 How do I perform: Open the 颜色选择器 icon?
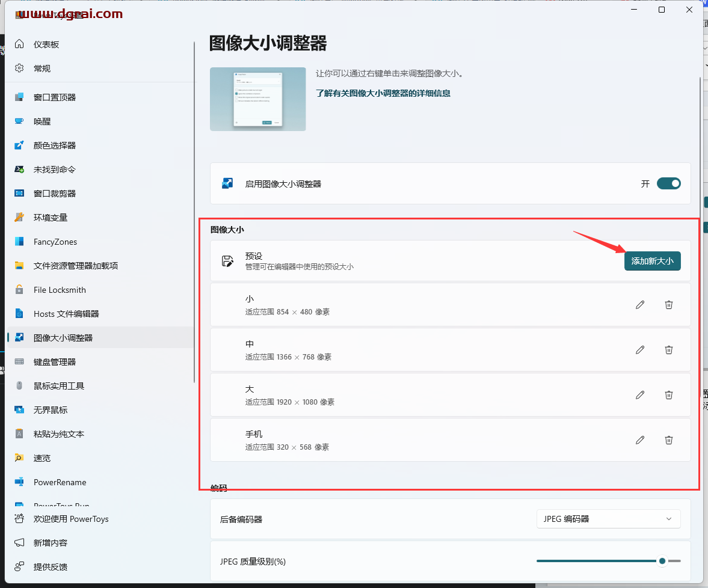(x=19, y=145)
